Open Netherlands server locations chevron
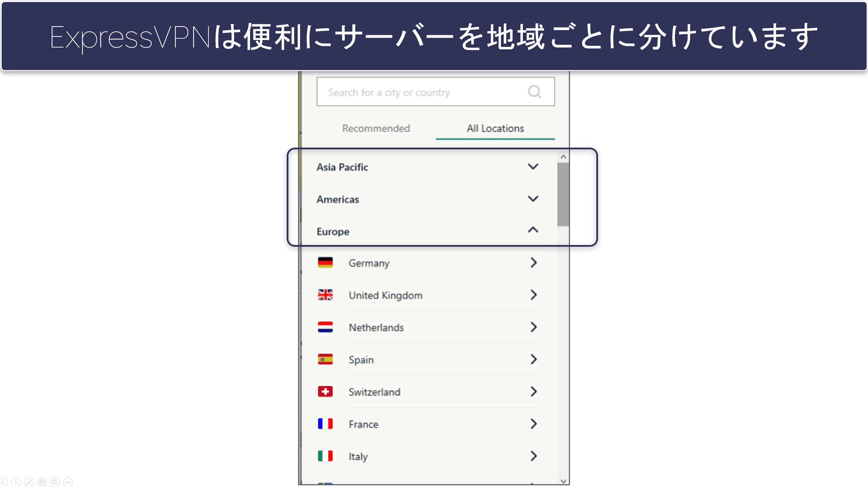Image resolution: width=868 pixels, height=487 pixels. tap(533, 327)
